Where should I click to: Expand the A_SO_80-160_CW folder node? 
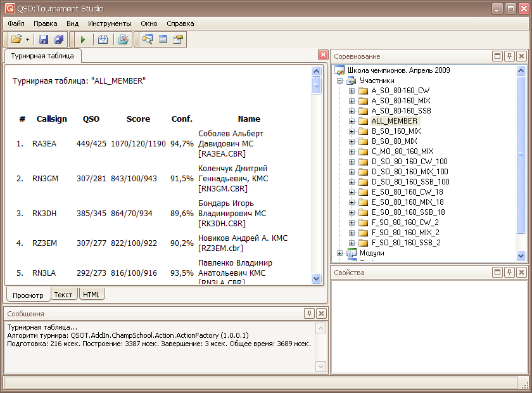[x=352, y=91]
